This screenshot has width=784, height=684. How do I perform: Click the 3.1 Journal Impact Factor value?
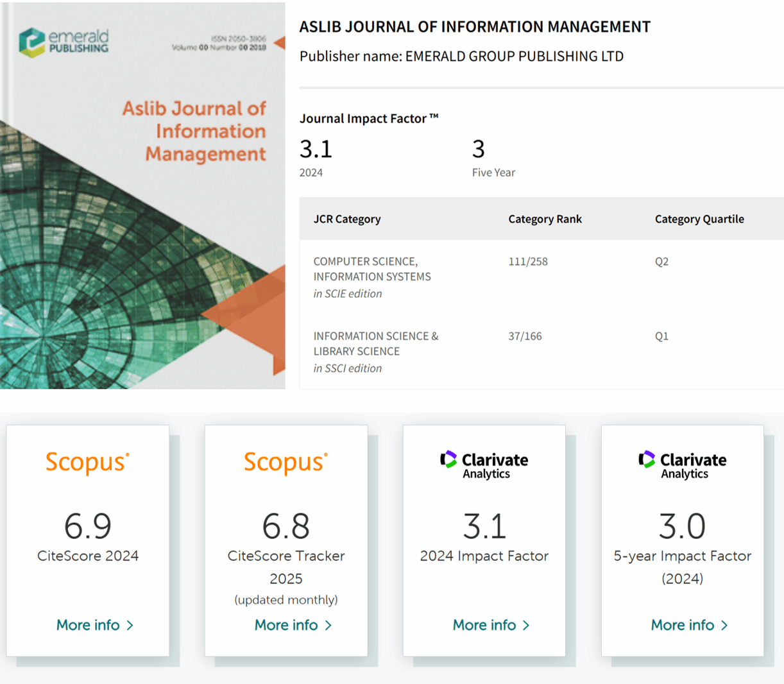(x=316, y=149)
